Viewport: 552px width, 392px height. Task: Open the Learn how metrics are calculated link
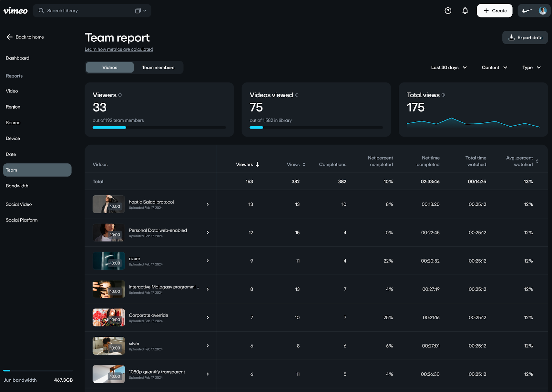tap(119, 49)
